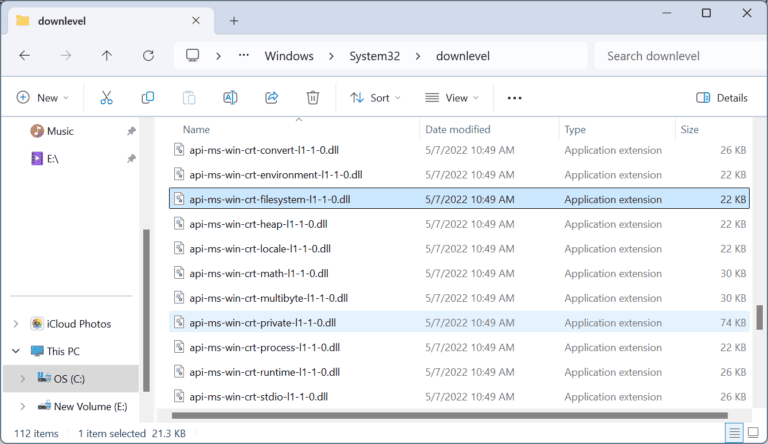768x444 pixels.
Task: Expand the OS (C:) tree node
Action: click(23, 378)
